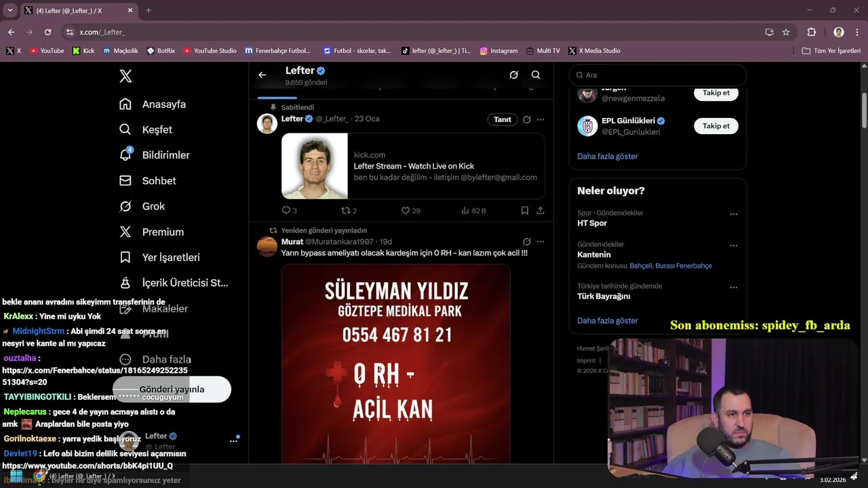Follow @newgenmezzela with Takip et
868x488 pixels.
pyautogui.click(x=716, y=93)
